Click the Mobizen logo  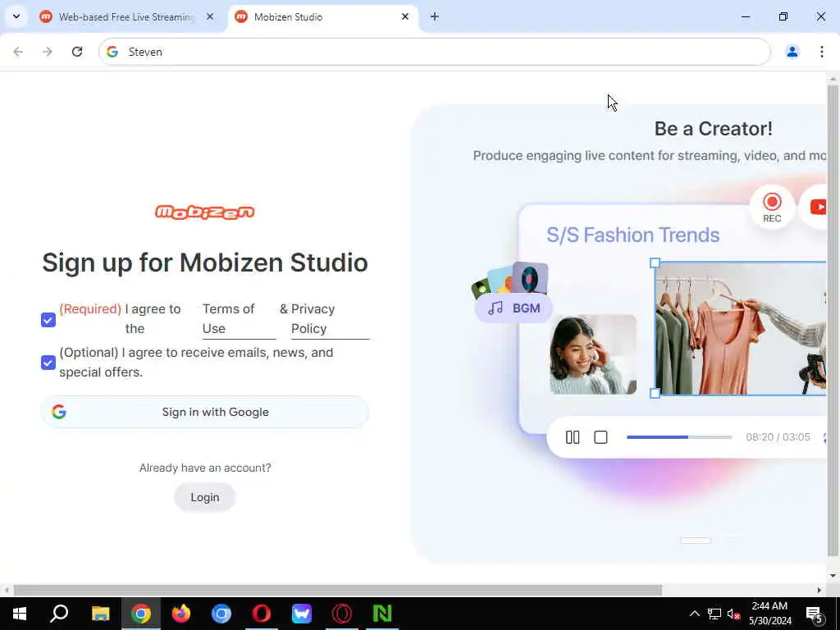click(x=204, y=212)
